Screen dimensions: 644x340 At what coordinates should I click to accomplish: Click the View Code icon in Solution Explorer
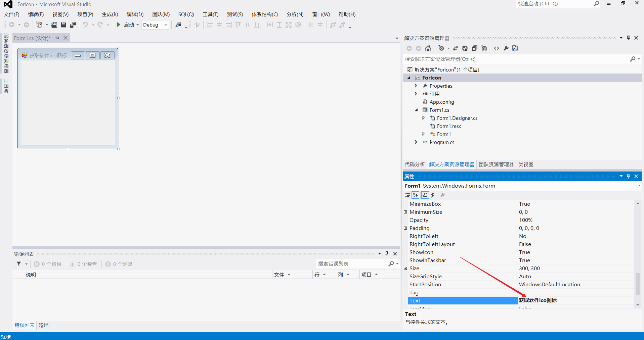click(497, 48)
